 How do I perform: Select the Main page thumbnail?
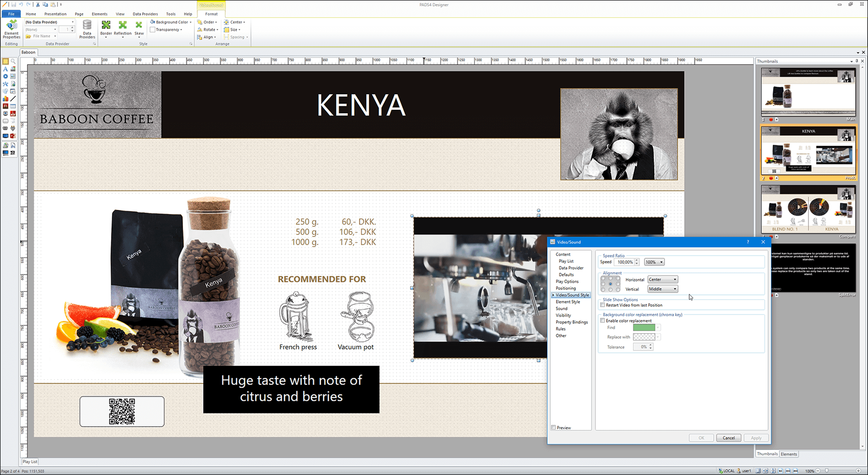[808, 92]
